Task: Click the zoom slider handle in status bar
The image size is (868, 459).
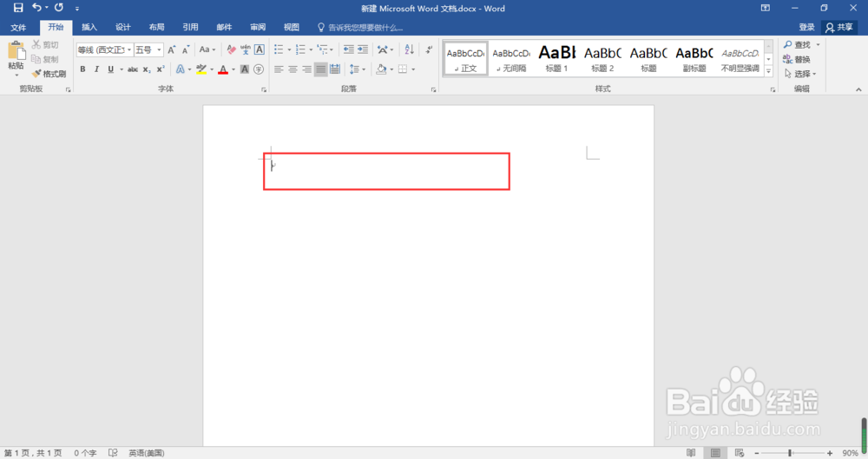Action: [x=790, y=453]
